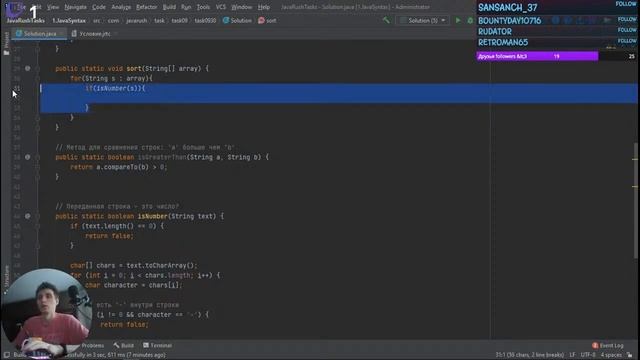Open the Code menu
640x360 pixels.
coord(99,7)
